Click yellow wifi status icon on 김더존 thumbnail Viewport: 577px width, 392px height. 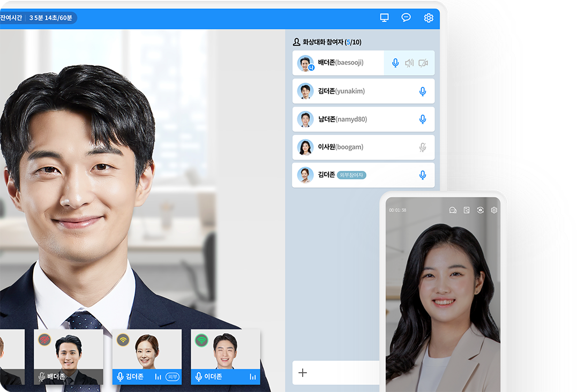[x=123, y=340]
